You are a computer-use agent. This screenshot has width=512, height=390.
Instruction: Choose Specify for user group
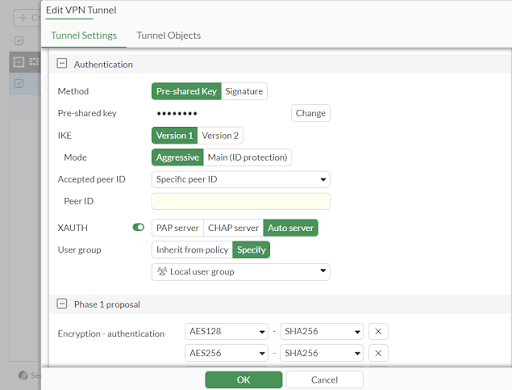pos(251,250)
